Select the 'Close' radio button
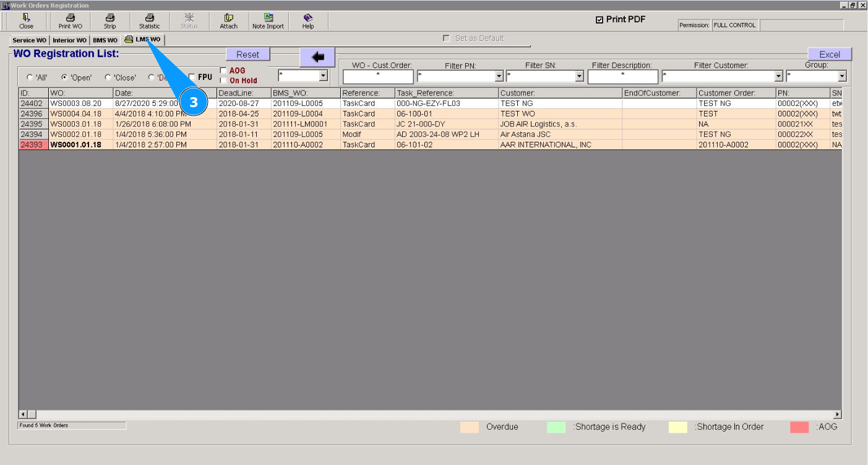Viewport: 868px width, 465px height. [108, 77]
